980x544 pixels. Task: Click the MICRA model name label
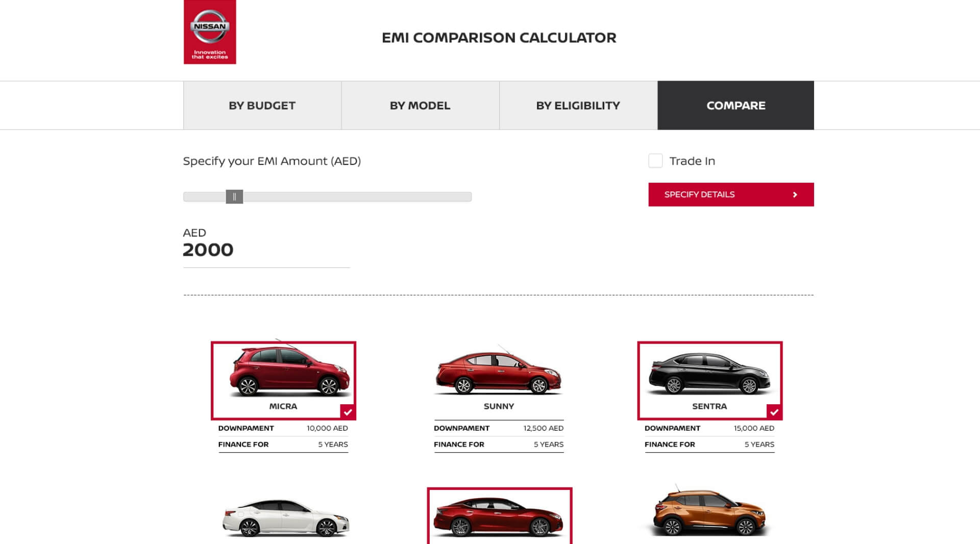coord(283,406)
